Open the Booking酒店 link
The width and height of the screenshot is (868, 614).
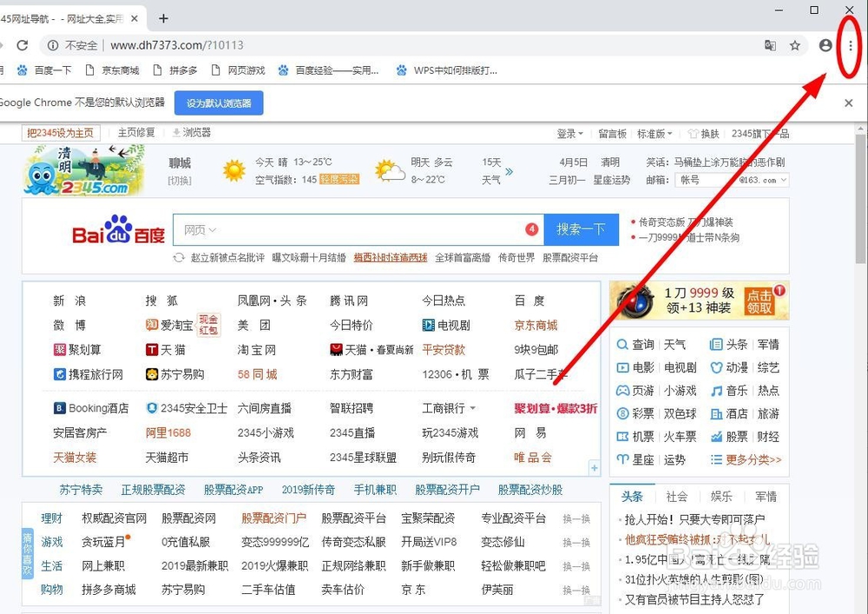(x=91, y=408)
